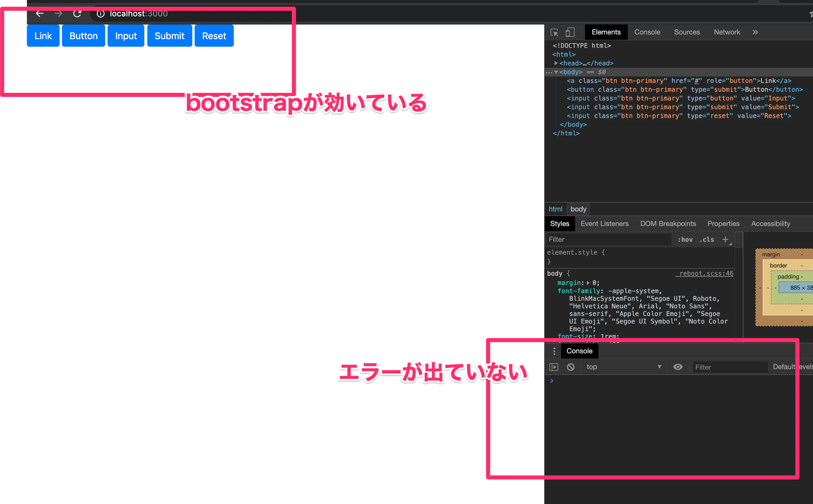
Task: Show the console sidebar icon
Action: click(x=554, y=367)
